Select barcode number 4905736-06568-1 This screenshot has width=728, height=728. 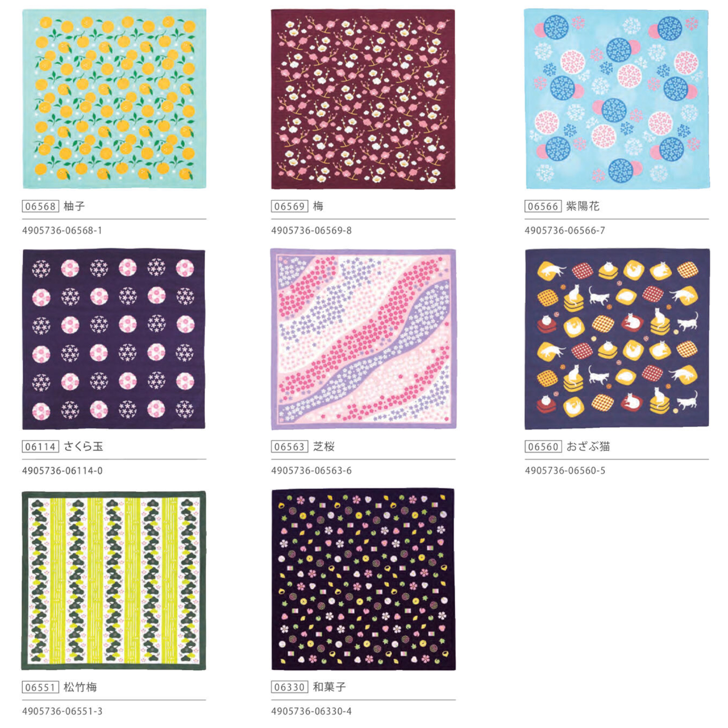click(62, 231)
